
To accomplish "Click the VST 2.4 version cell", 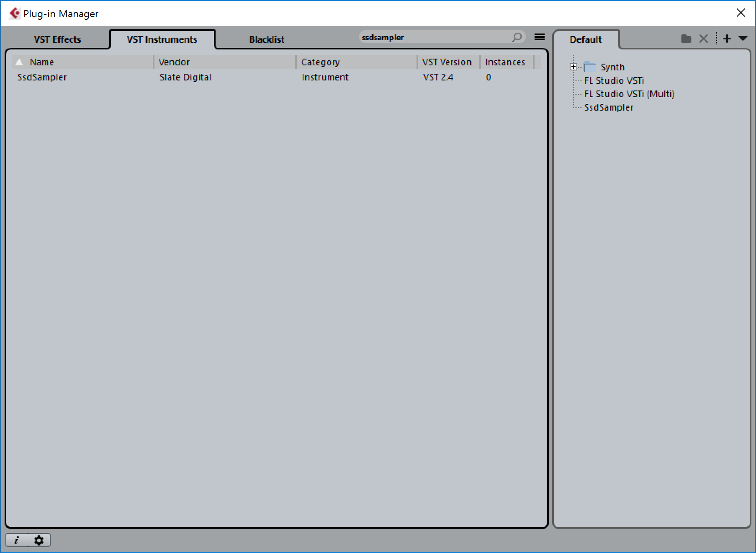I will [438, 77].
